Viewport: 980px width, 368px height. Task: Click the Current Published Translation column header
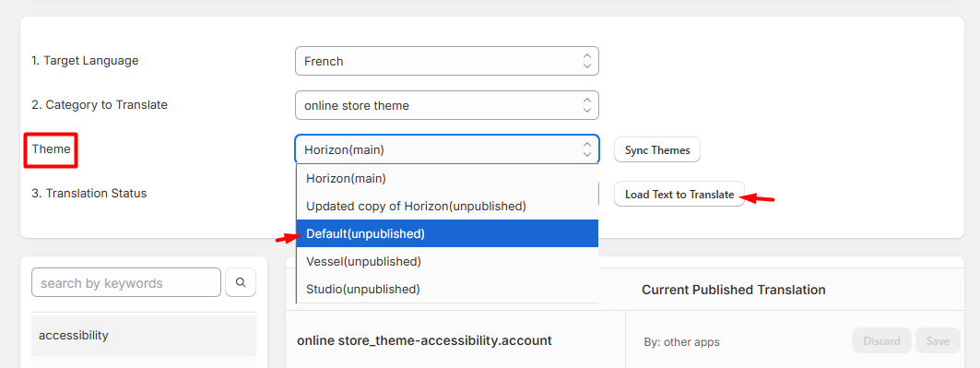(x=733, y=290)
